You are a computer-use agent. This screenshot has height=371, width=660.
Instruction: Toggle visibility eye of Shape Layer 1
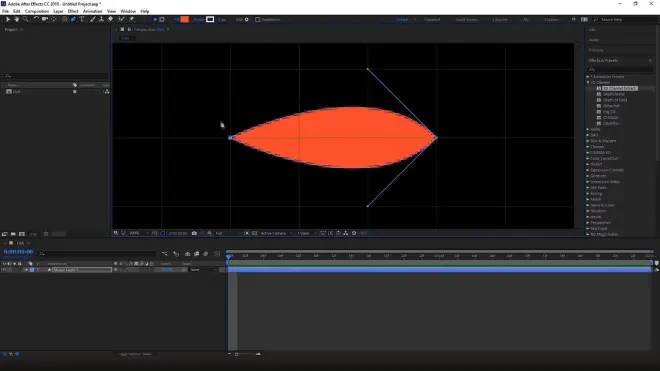pyautogui.click(x=4, y=270)
